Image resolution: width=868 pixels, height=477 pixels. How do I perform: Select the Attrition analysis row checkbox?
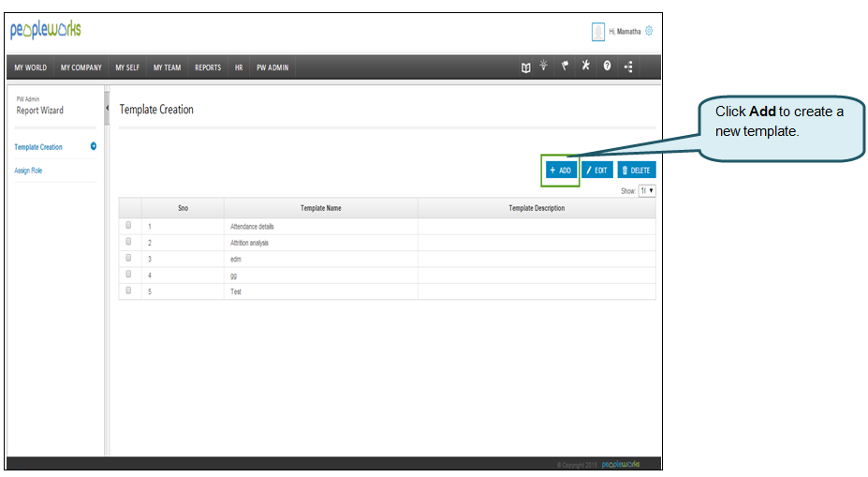pyautogui.click(x=128, y=242)
